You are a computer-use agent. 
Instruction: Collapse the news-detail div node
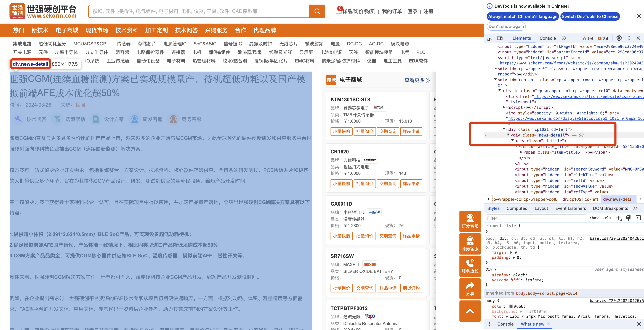509,135
